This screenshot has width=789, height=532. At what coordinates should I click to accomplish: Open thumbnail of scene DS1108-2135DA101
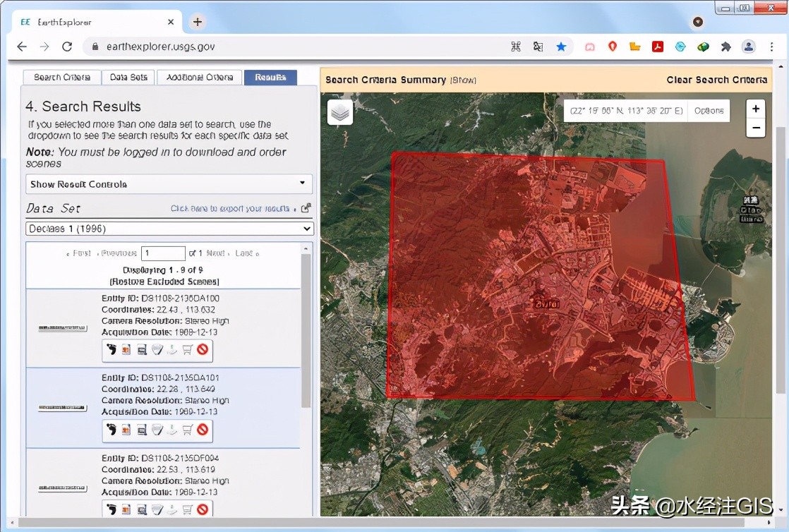click(x=63, y=408)
